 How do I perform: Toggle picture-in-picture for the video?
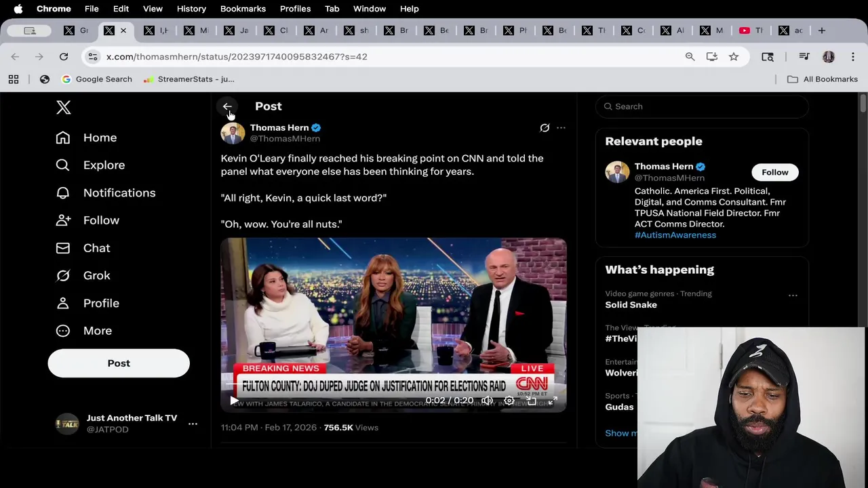(532, 401)
